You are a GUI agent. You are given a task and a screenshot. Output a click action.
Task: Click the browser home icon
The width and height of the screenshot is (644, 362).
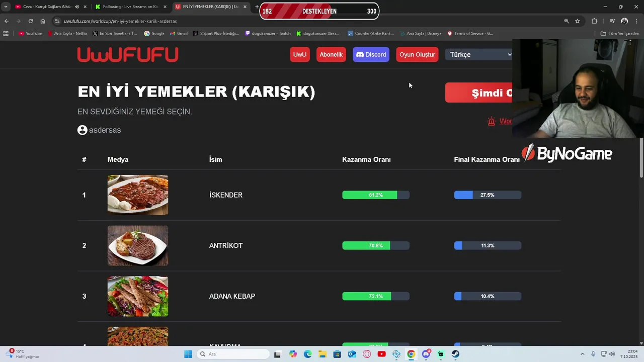pyautogui.click(x=43, y=21)
